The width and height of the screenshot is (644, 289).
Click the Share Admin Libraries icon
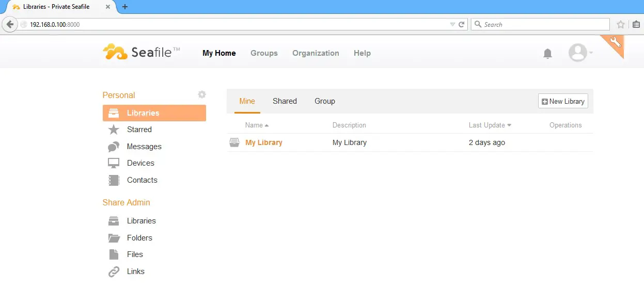114,221
